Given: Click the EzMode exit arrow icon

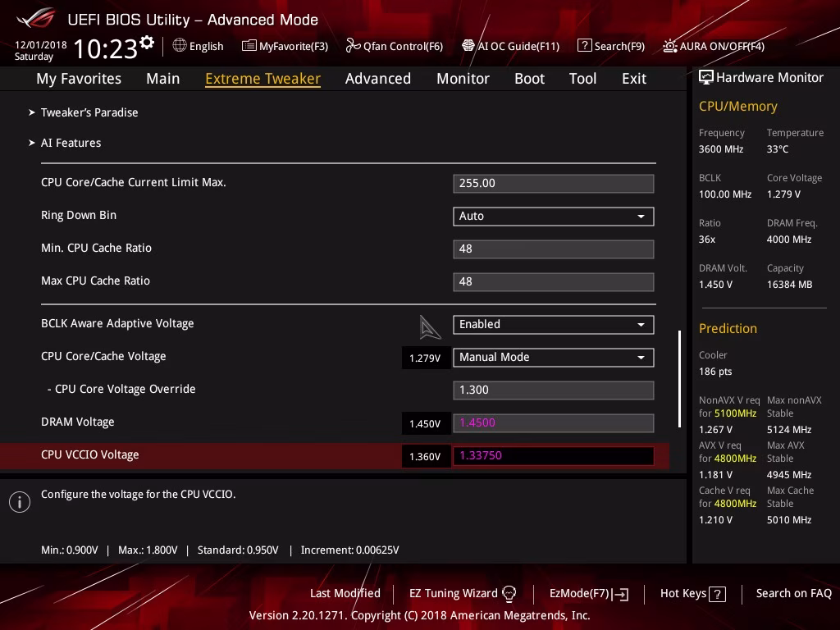Looking at the screenshot, I should (x=622, y=594).
